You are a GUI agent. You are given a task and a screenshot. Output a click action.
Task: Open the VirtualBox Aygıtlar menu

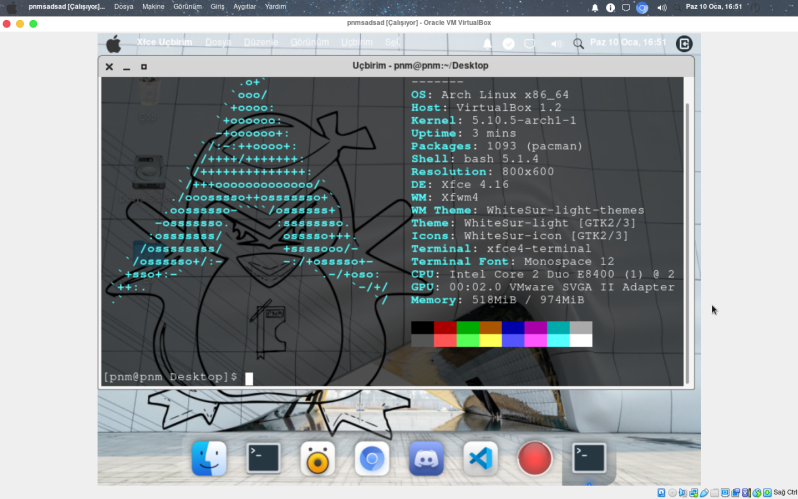pyautogui.click(x=244, y=7)
